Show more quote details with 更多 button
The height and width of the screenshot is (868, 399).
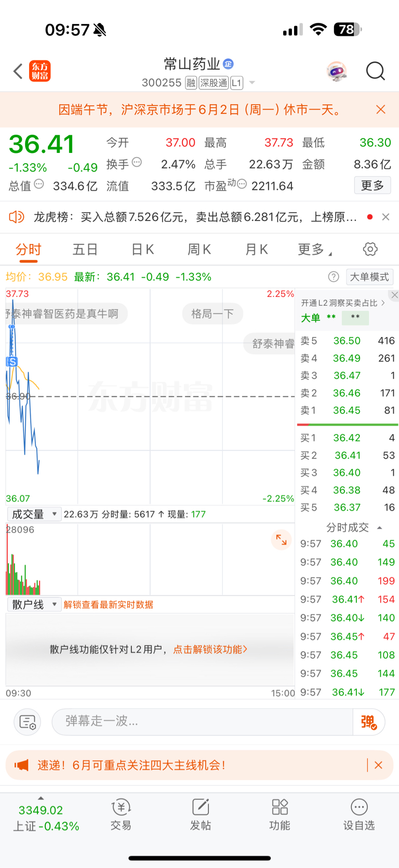click(373, 185)
